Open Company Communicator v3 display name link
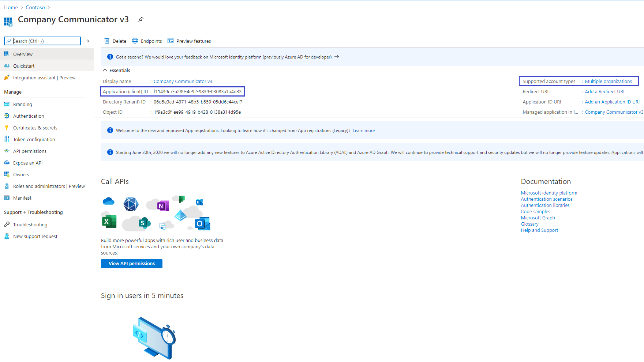This screenshot has height=362, width=644. click(x=183, y=81)
